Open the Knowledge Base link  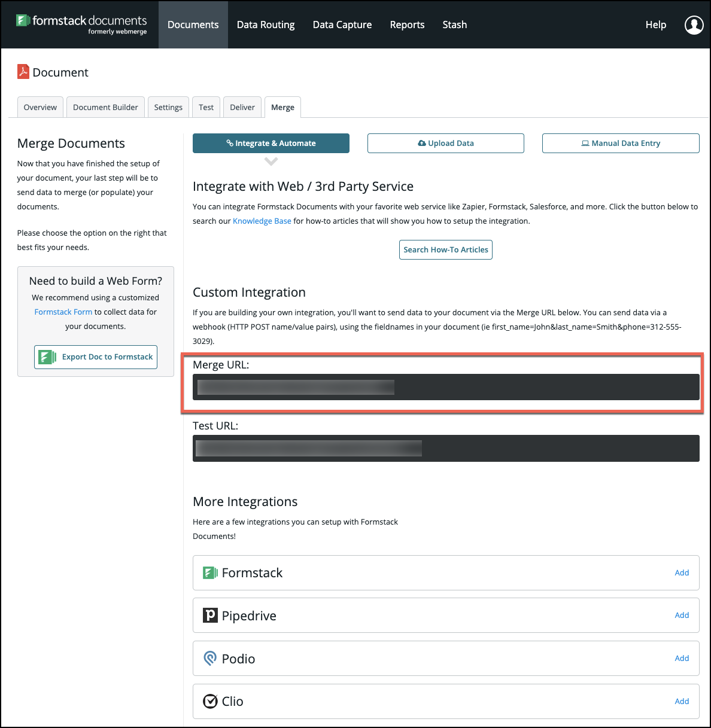coord(262,221)
